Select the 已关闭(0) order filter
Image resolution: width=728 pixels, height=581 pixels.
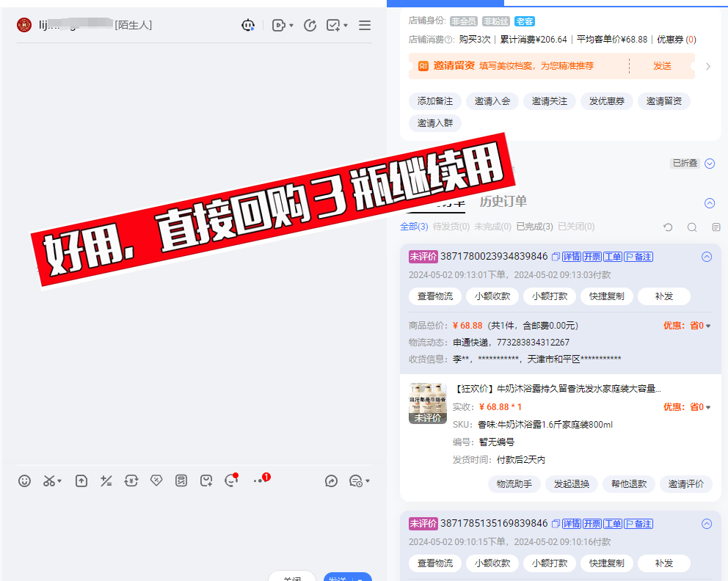(576, 227)
